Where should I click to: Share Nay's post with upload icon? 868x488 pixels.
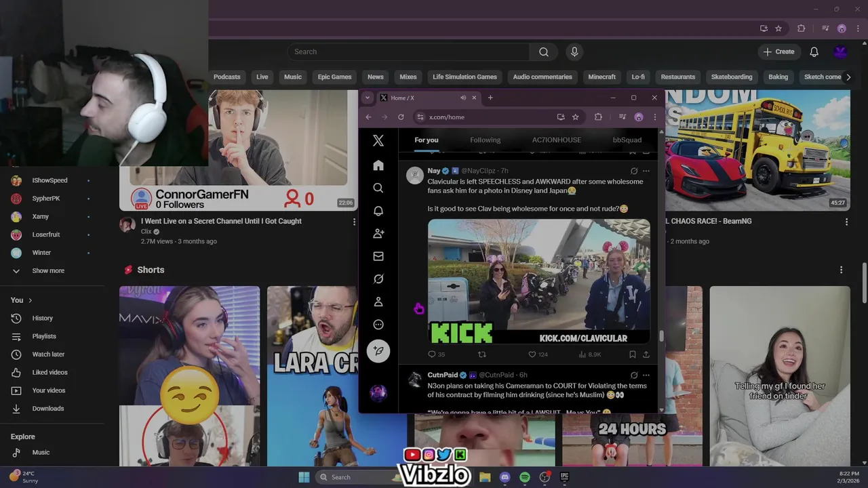point(646,354)
